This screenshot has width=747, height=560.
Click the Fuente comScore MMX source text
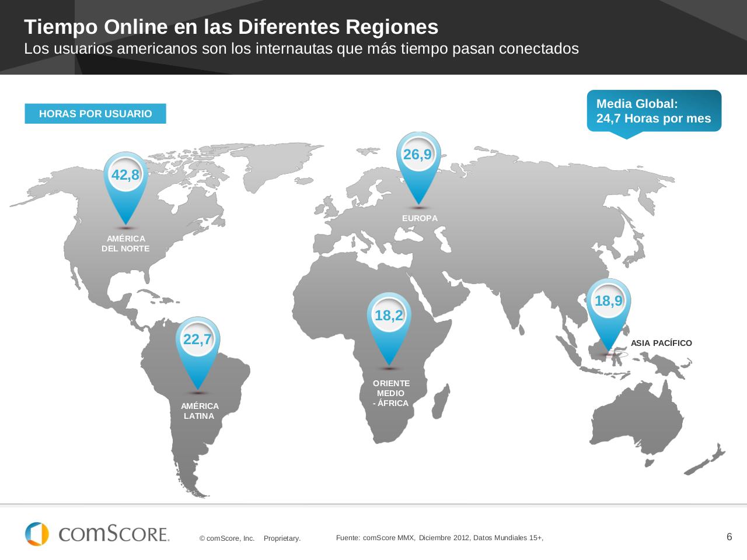click(439, 538)
